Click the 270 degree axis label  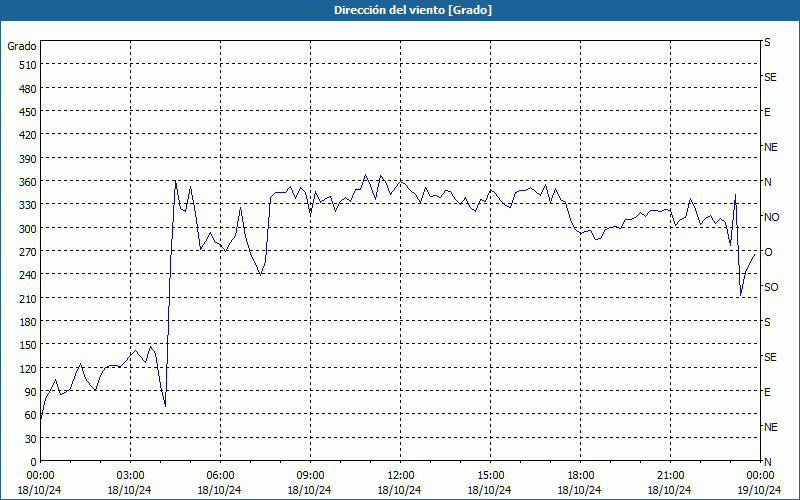(28, 252)
